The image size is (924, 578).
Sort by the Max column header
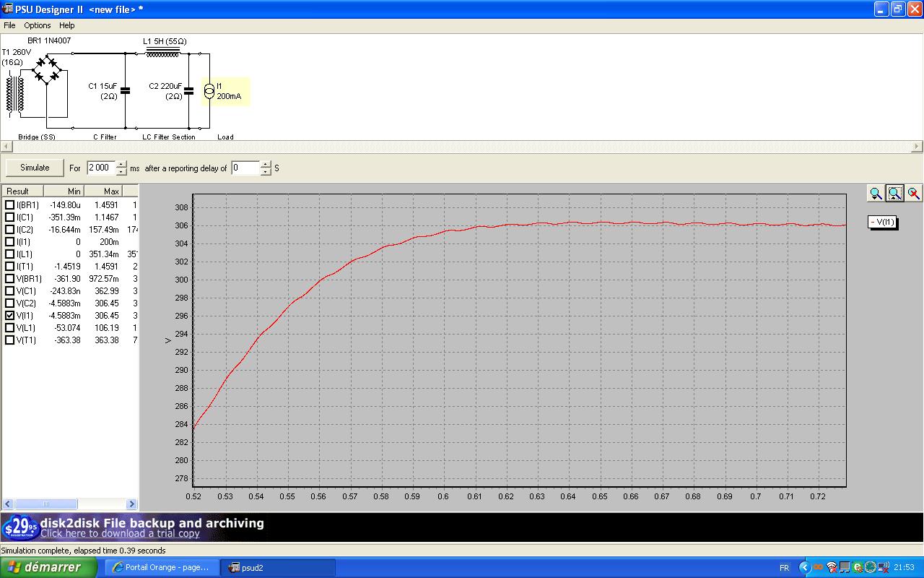coord(103,191)
